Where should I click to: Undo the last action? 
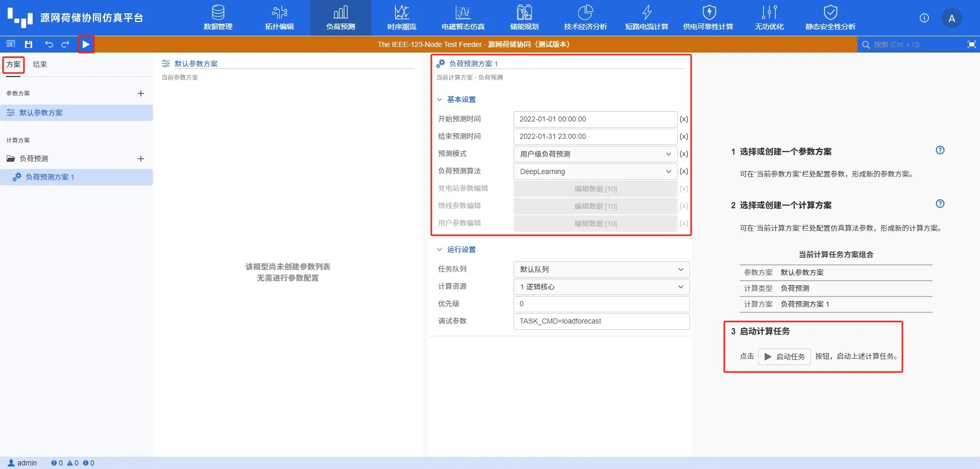pos(48,44)
